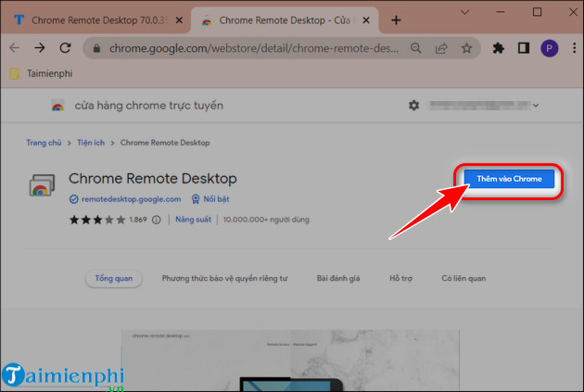This screenshot has width=584, height=392.
Task: Open the Có liên quan tab
Action: [463, 278]
